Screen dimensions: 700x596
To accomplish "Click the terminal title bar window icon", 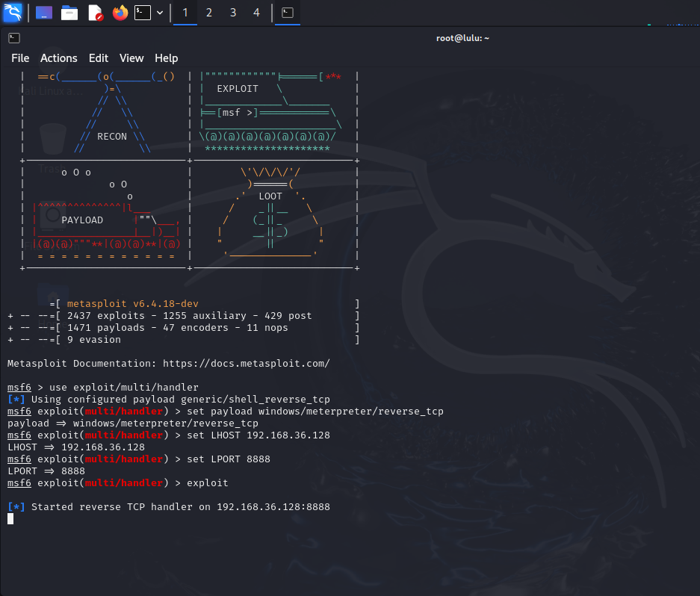I will click(x=14, y=38).
